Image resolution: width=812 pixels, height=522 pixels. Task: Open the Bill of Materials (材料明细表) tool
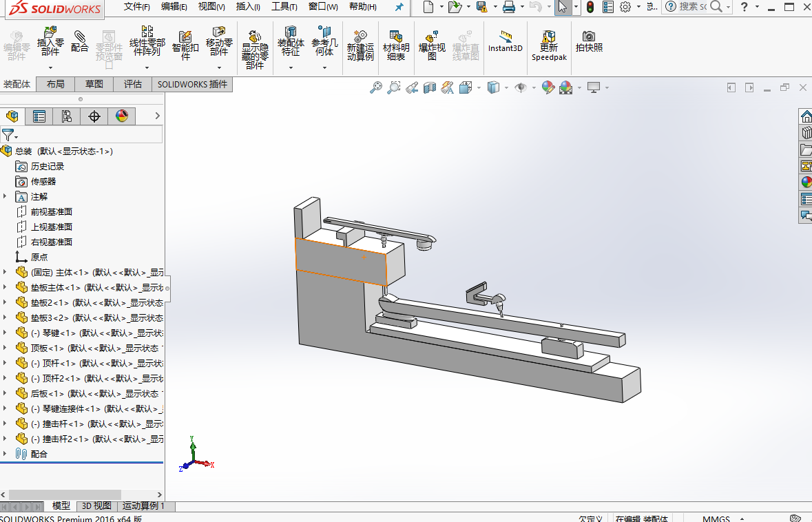(x=396, y=45)
